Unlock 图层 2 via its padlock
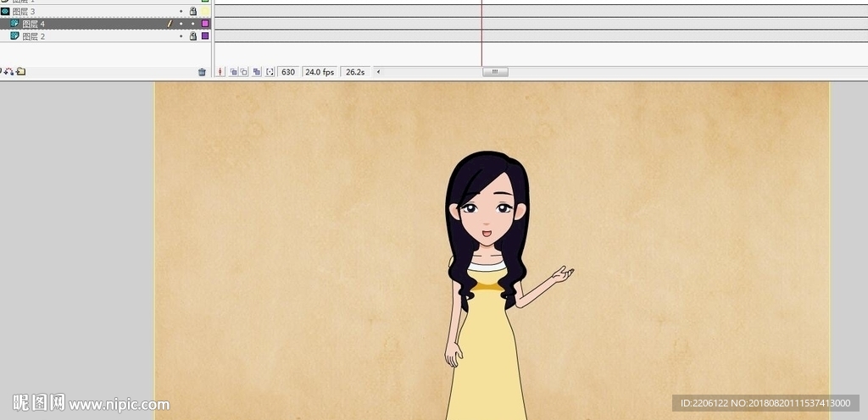 pos(193,36)
